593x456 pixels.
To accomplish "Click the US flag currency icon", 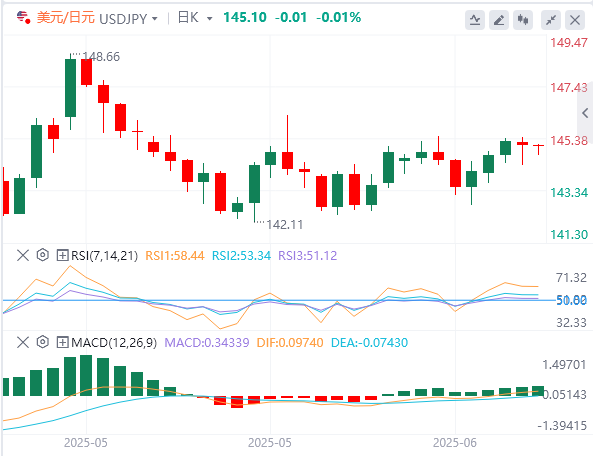I will [23, 17].
